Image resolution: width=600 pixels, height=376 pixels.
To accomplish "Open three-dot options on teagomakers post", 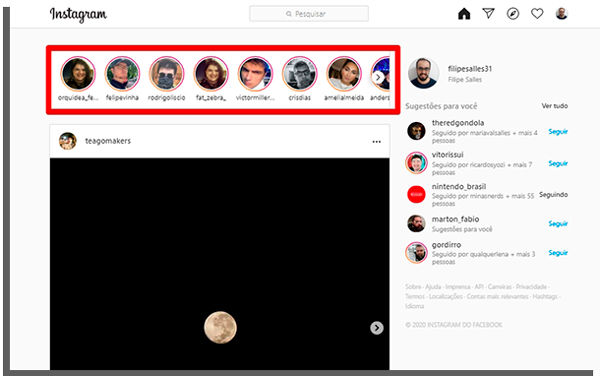I will click(377, 142).
